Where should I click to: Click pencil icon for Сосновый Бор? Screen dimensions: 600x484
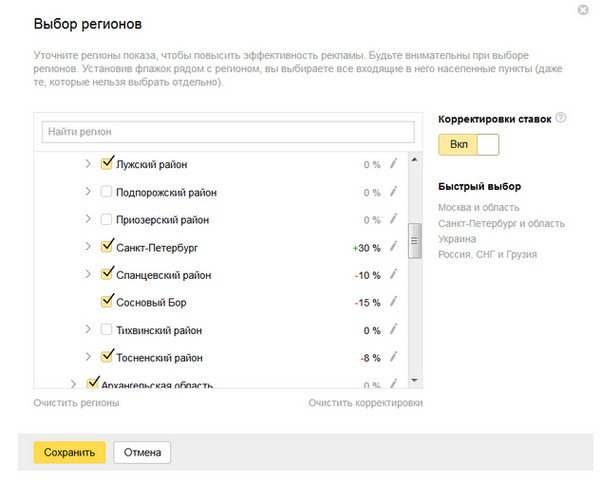click(393, 301)
